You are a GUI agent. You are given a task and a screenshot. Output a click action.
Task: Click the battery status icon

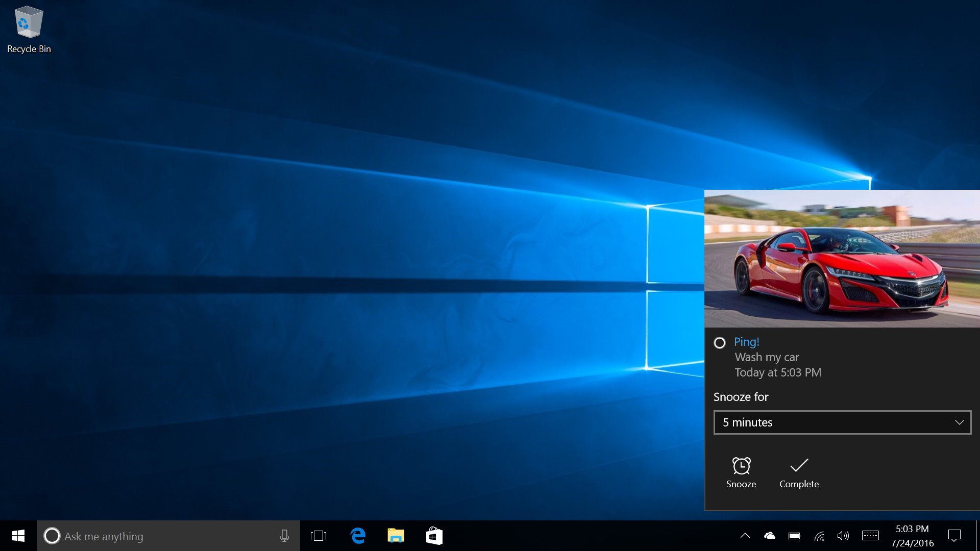click(x=794, y=536)
